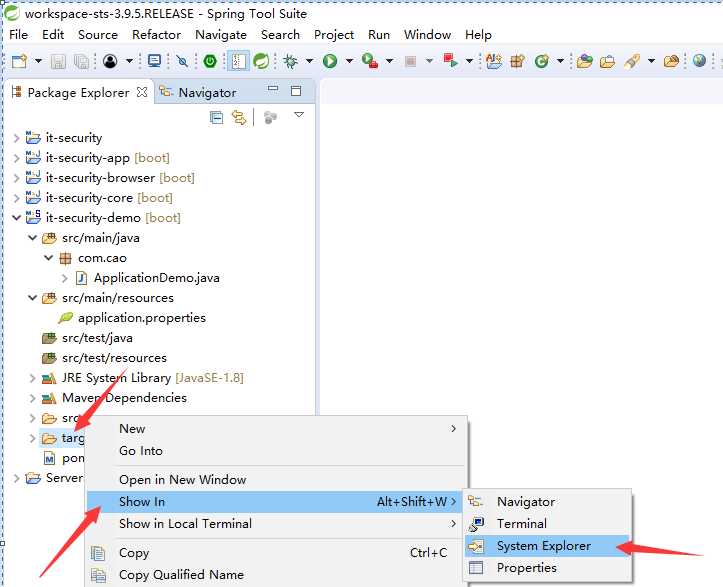The width and height of the screenshot is (723, 587).
Task: Close the Package Explorer tab
Action: pos(142,92)
